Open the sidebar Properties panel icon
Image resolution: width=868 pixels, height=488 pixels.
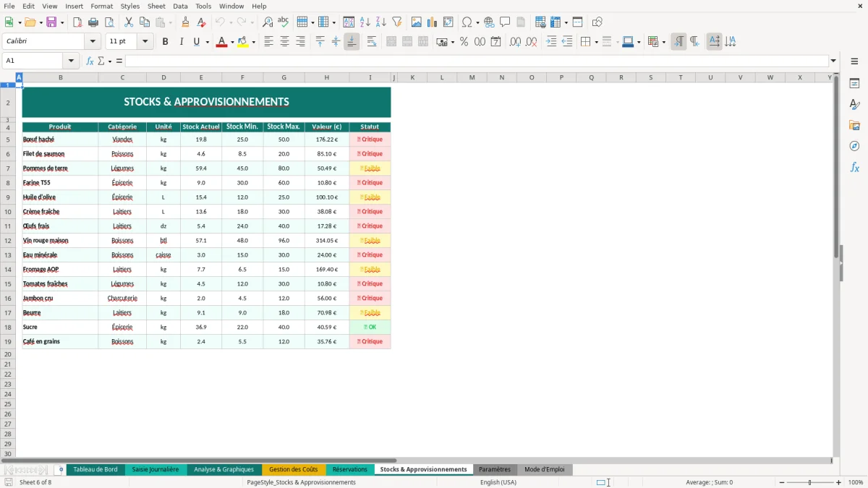click(854, 84)
